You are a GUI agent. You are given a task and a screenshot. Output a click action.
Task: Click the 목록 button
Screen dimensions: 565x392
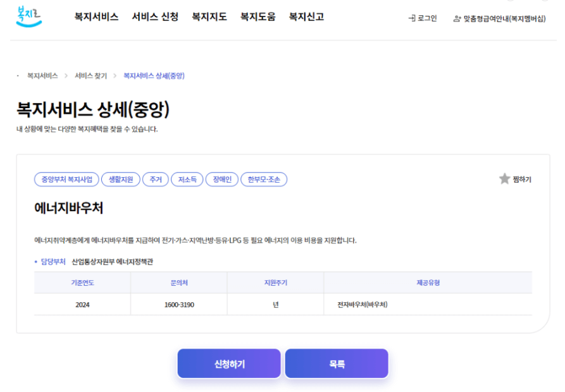coord(336,363)
